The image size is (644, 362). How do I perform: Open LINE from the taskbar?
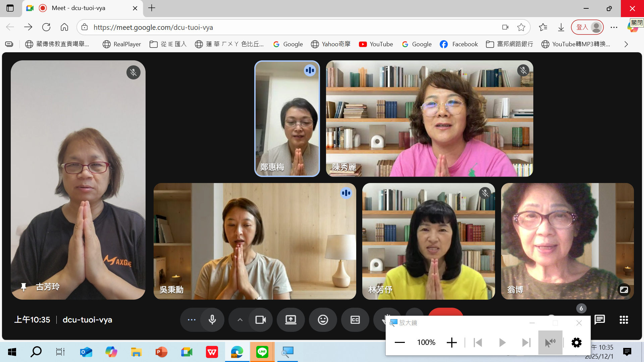(x=262, y=352)
